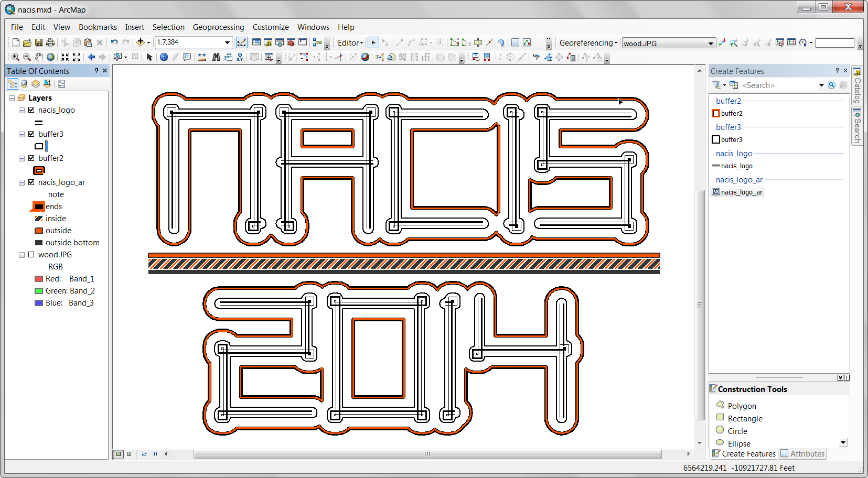Toggle nacis_logo_ar layer visibility checkbox
Image resolution: width=868 pixels, height=478 pixels.
(x=31, y=182)
